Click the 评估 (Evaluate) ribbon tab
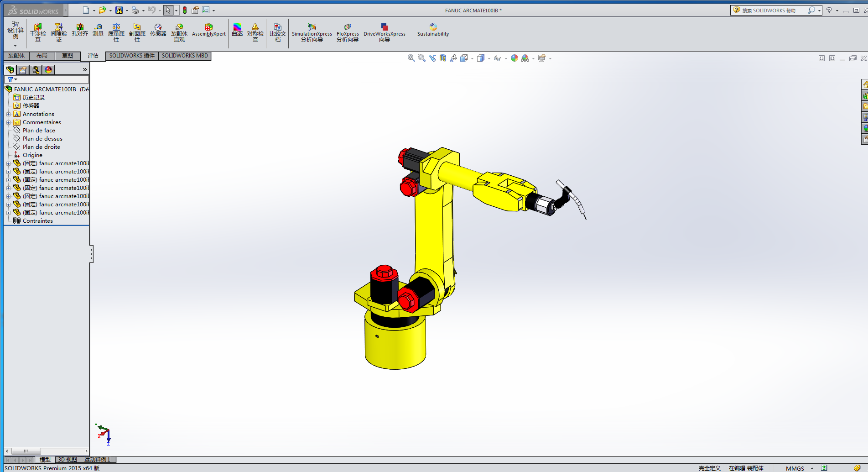This screenshot has height=472, width=868. (x=93, y=56)
